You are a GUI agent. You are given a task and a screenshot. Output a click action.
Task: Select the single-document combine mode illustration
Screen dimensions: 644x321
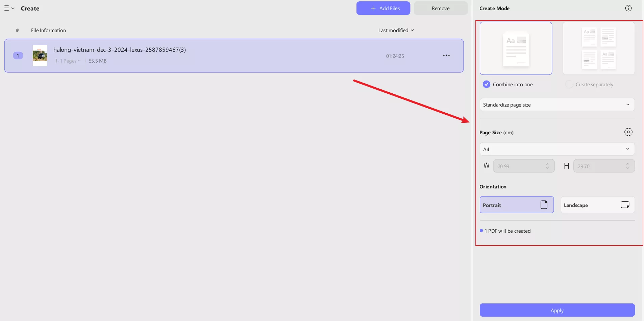coord(516,48)
